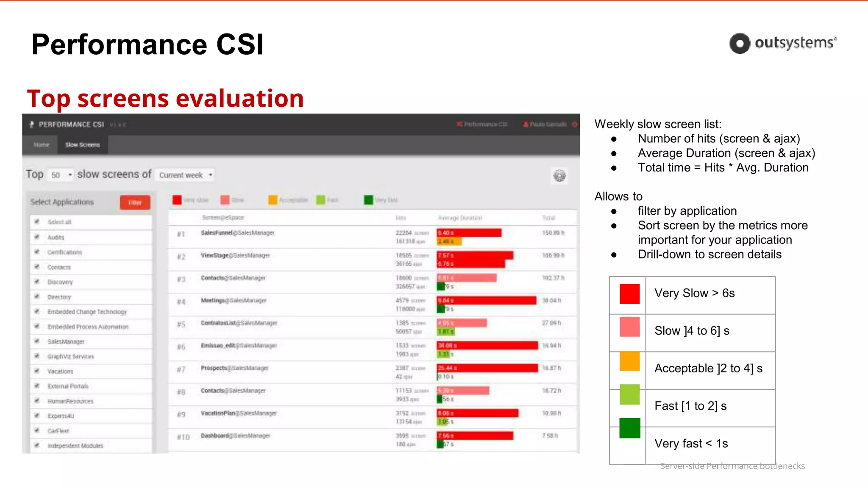Open Dashboard@SalesManager screen details
This screenshot has height=488, width=868.
pyautogui.click(x=235, y=435)
